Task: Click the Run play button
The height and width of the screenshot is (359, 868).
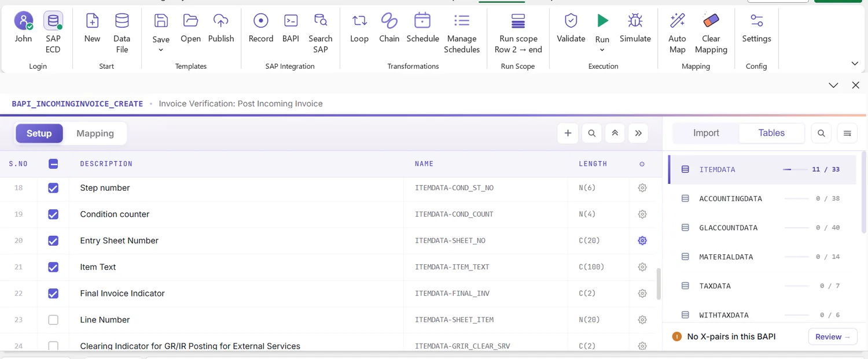Action: click(602, 21)
